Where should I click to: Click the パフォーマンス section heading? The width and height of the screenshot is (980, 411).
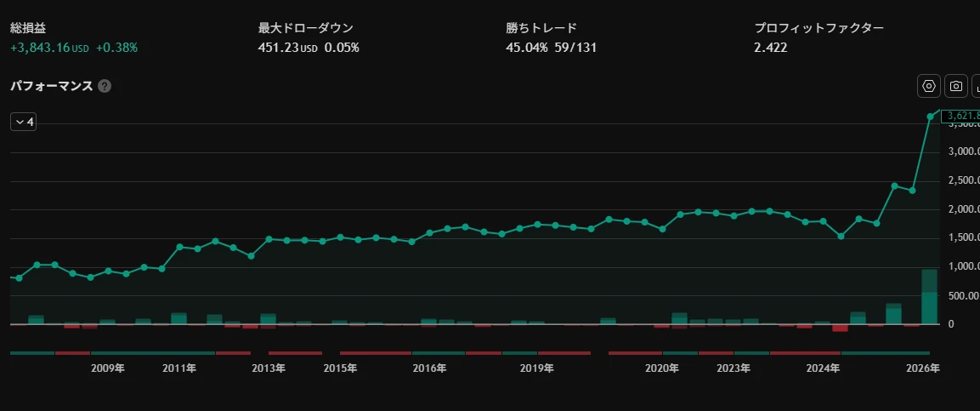pos(51,86)
